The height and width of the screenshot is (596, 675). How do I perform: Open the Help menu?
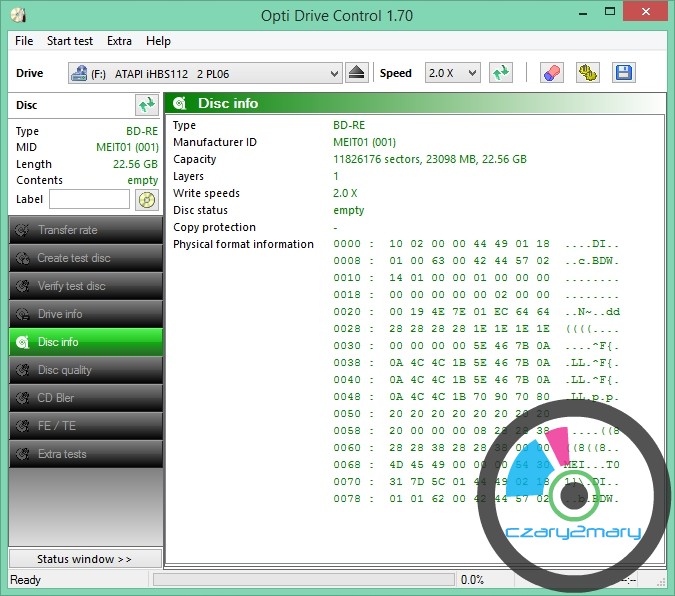158,41
